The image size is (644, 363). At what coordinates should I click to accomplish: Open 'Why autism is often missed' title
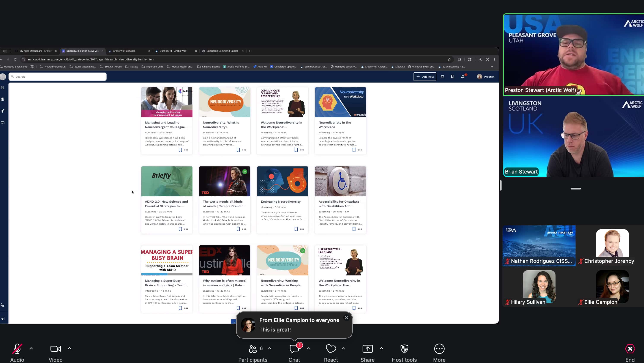224,283
